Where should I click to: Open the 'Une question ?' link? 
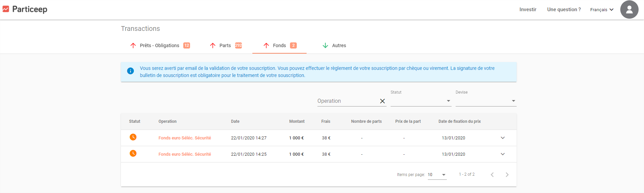(x=564, y=9)
